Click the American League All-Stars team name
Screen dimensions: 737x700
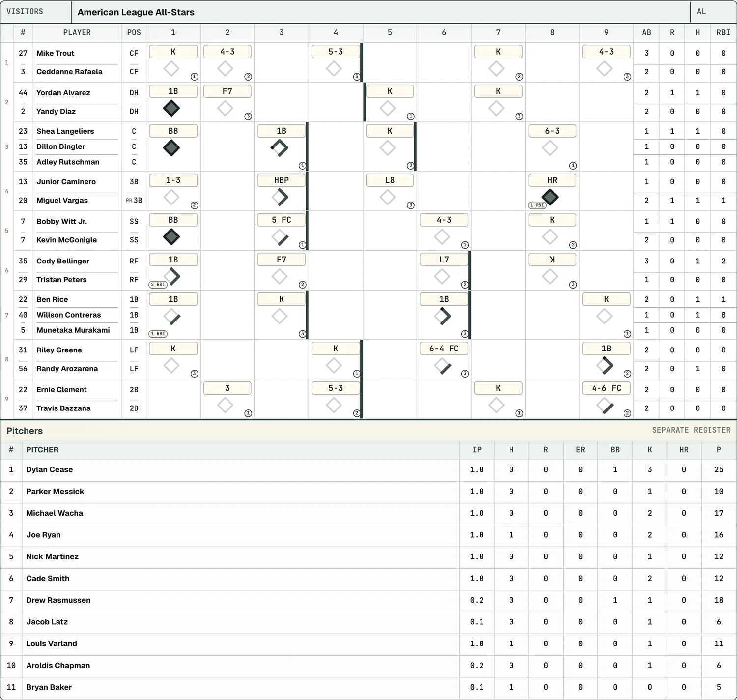click(x=136, y=12)
